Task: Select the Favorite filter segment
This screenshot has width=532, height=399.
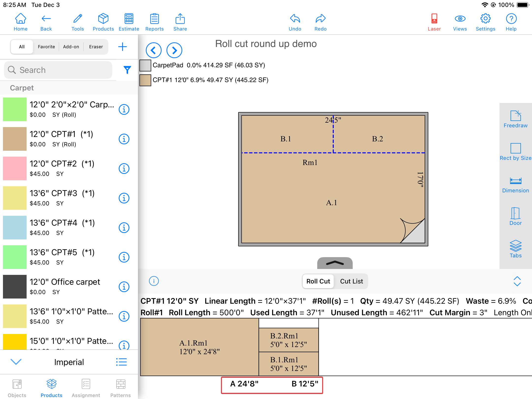Action: [x=46, y=47]
